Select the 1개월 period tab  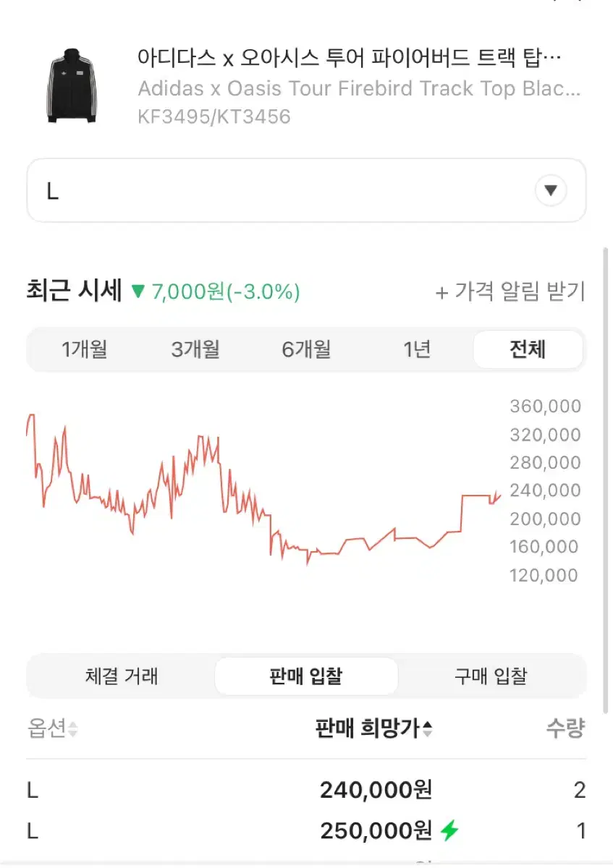[x=84, y=350]
